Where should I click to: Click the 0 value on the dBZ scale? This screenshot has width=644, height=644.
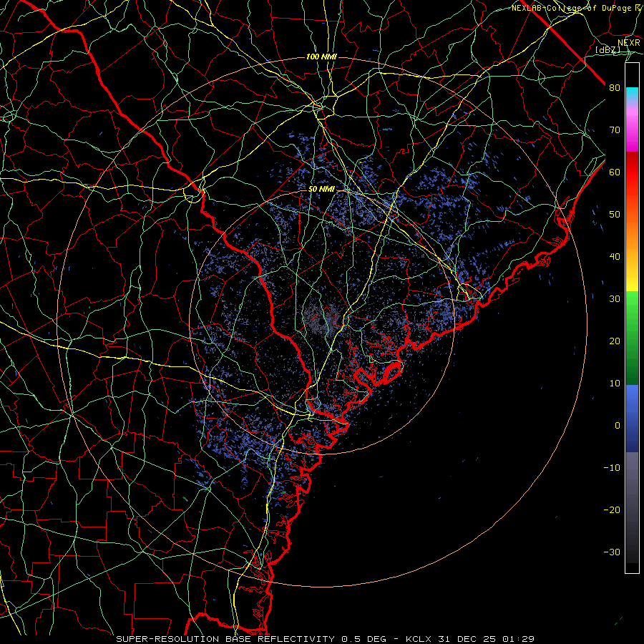pos(618,426)
